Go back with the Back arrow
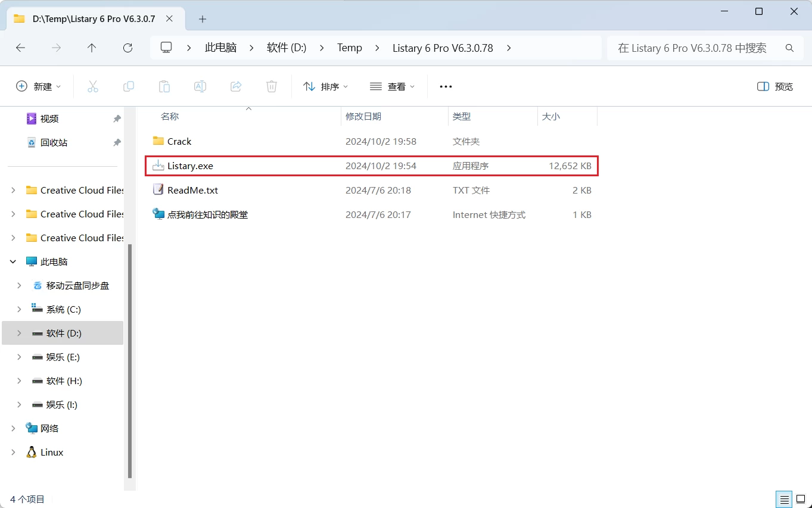 (21, 48)
